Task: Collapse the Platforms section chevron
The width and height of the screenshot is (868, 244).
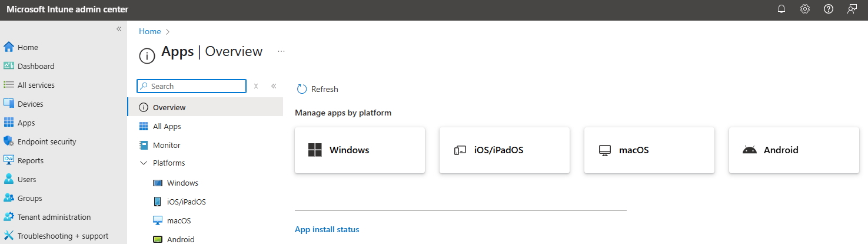Action: coord(143,163)
